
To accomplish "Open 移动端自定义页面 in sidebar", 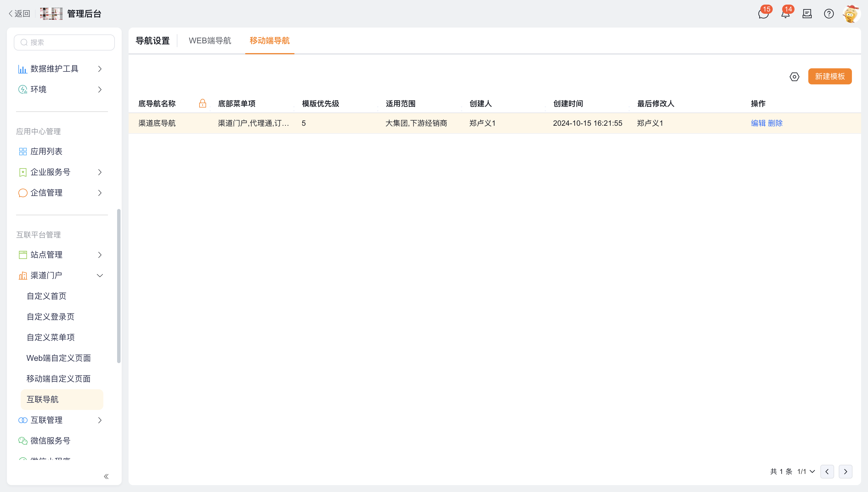I will (x=59, y=379).
